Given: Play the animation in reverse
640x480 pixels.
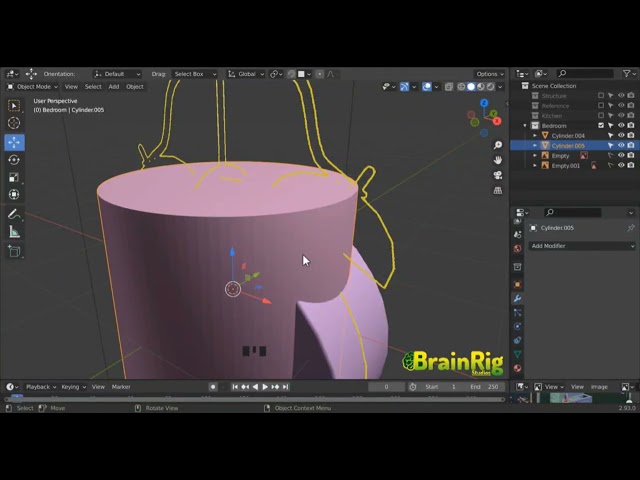Looking at the screenshot, I should tap(255, 387).
